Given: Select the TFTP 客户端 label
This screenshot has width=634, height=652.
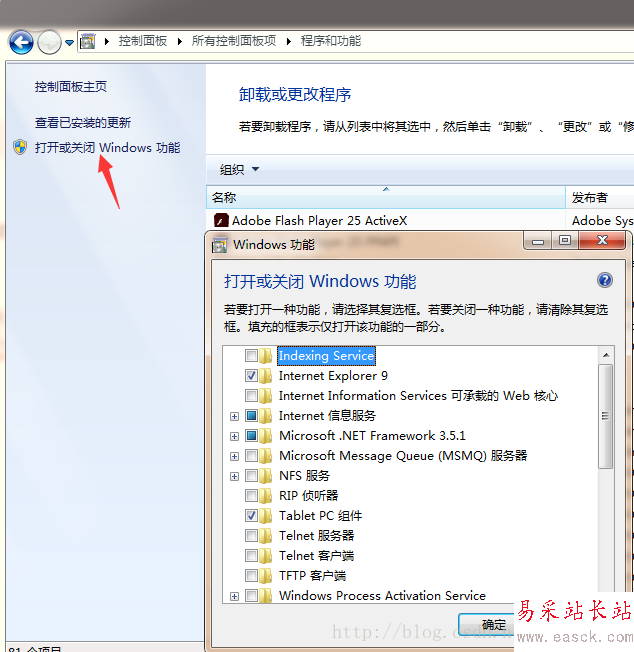Looking at the screenshot, I should (312, 575).
